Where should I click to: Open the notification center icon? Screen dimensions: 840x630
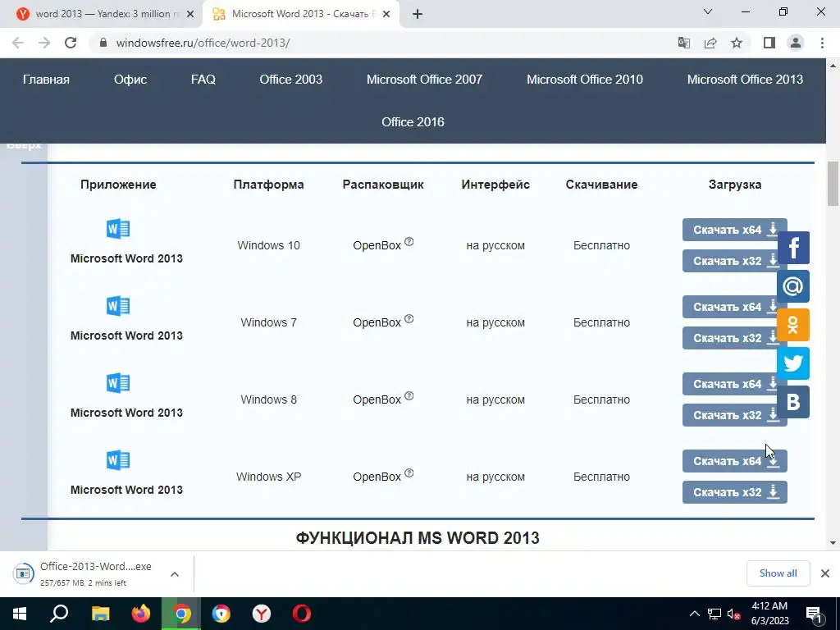[x=815, y=614]
